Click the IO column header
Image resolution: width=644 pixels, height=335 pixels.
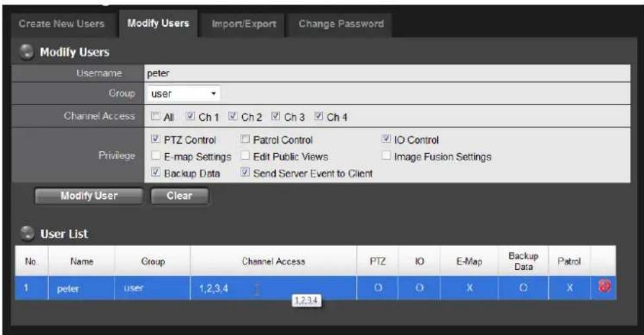(x=419, y=262)
